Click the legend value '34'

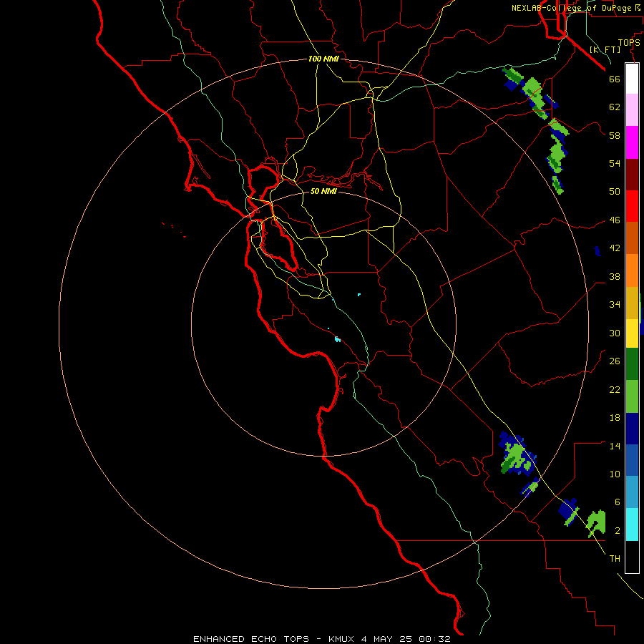[615, 305]
